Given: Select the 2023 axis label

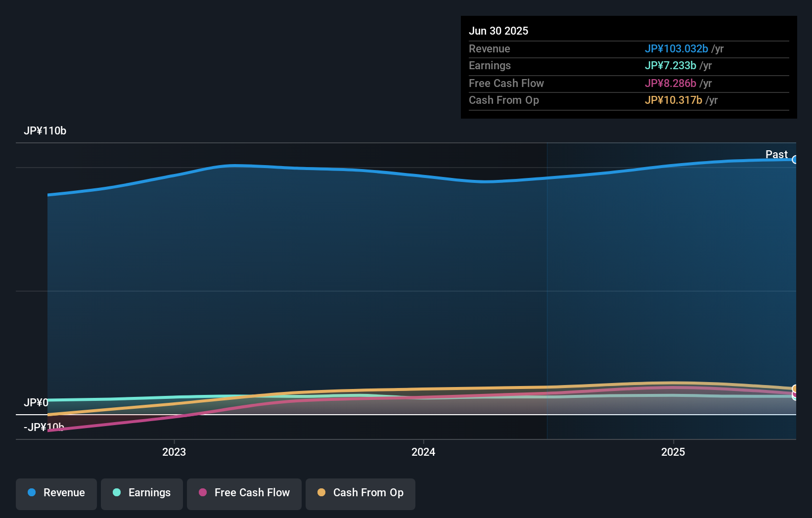Looking at the screenshot, I should click(x=174, y=452).
